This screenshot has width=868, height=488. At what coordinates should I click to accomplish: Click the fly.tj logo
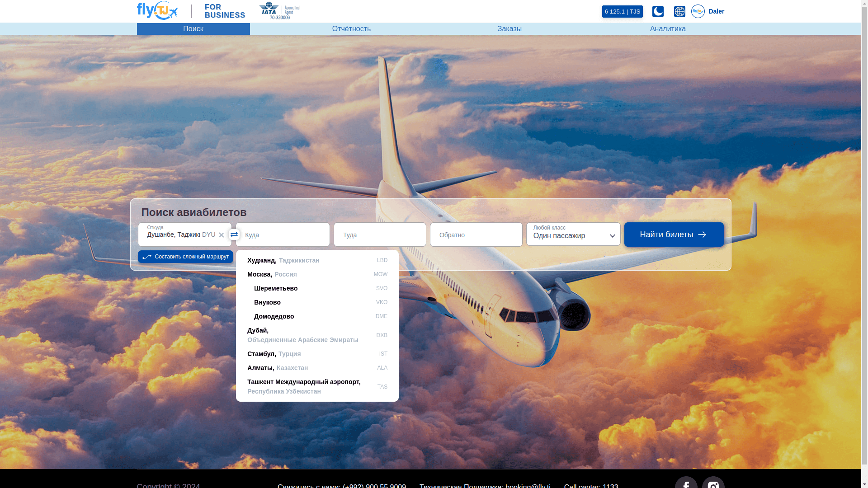(x=157, y=11)
